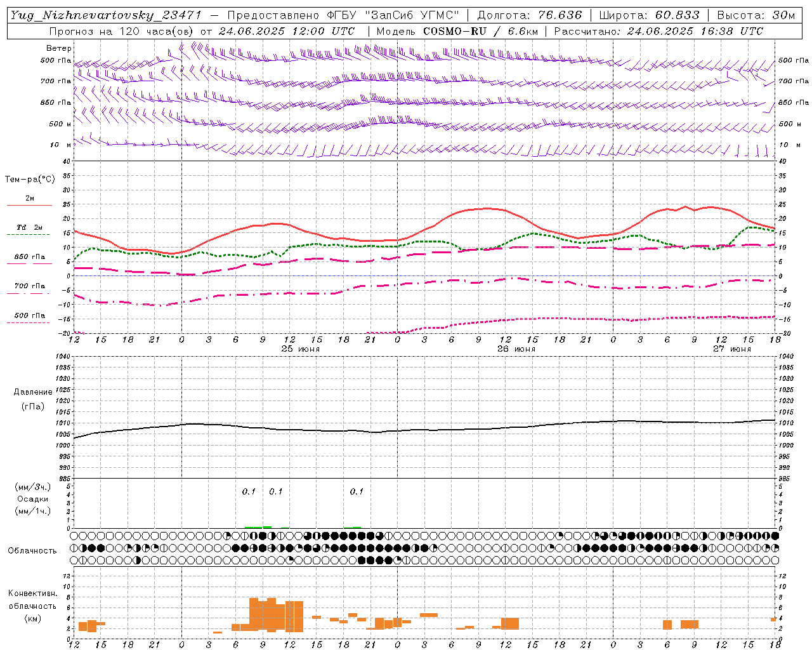Click the Тем-ра(°C) axis title
Screen dimensions: 812x650
pos(30,180)
